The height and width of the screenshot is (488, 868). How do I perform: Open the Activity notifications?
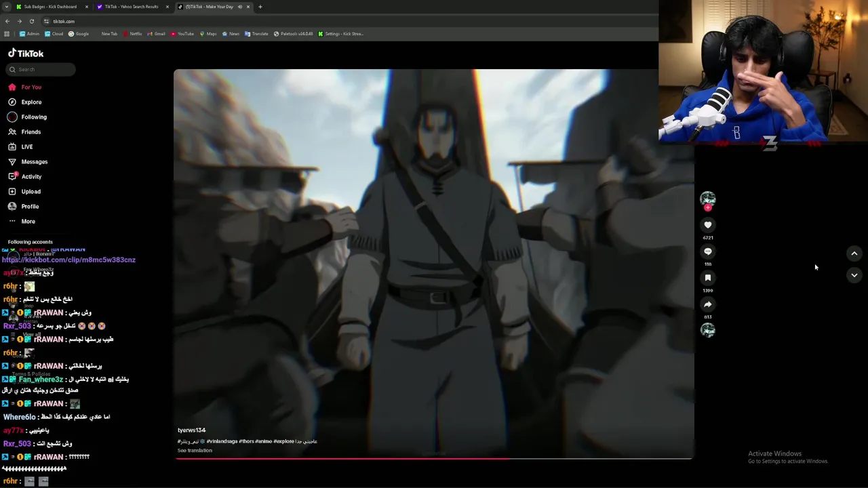(25, 177)
